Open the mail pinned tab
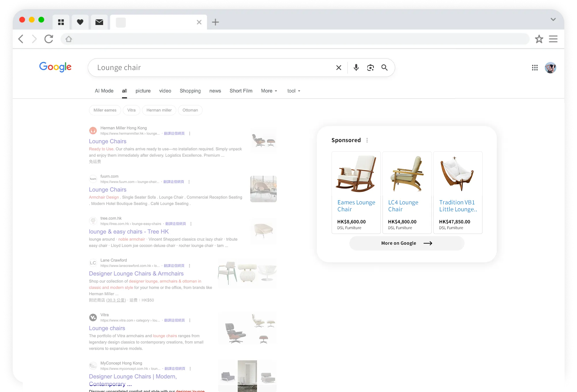The image size is (577, 392). pyautogui.click(x=99, y=22)
